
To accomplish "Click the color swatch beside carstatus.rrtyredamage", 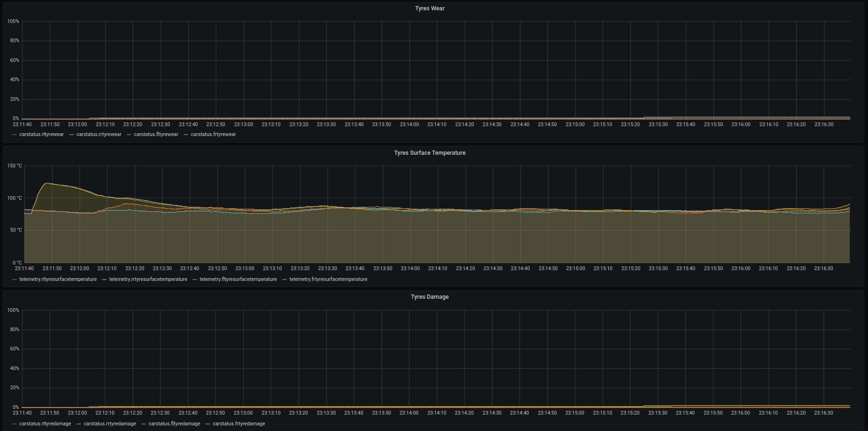I will [79, 424].
